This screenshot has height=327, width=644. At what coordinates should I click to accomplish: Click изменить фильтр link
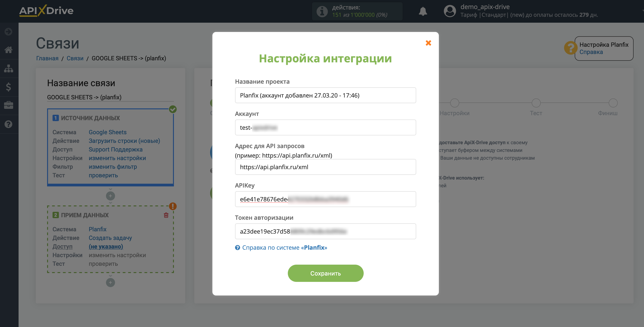[113, 166]
